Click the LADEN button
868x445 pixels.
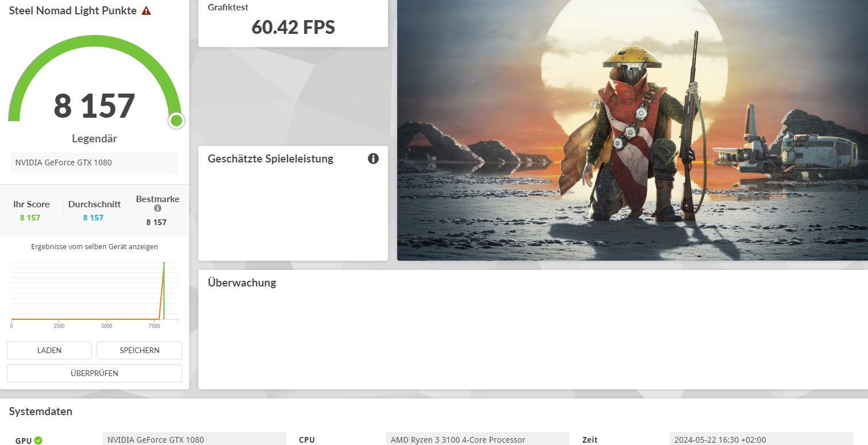click(49, 350)
